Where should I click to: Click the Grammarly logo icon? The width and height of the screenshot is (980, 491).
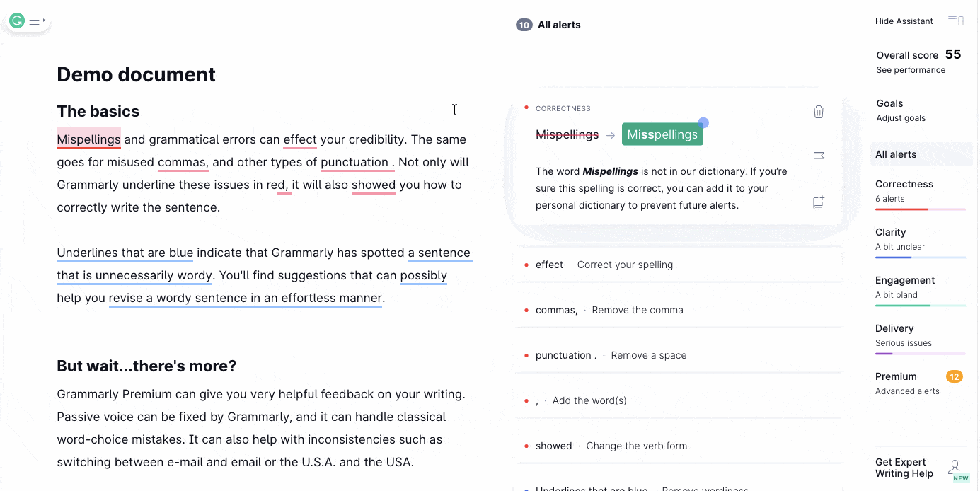click(x=17, y=21)
